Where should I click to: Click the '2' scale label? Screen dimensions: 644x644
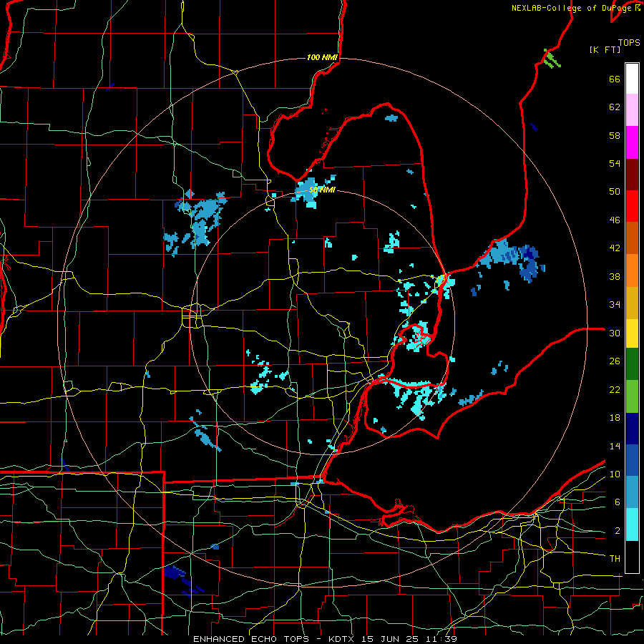[617, 531]
